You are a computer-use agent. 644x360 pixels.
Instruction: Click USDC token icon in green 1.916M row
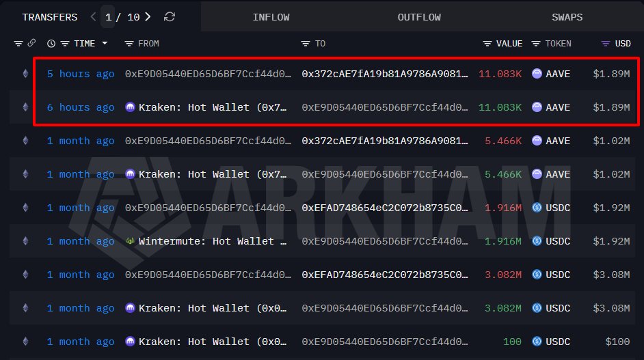point(537,241)
